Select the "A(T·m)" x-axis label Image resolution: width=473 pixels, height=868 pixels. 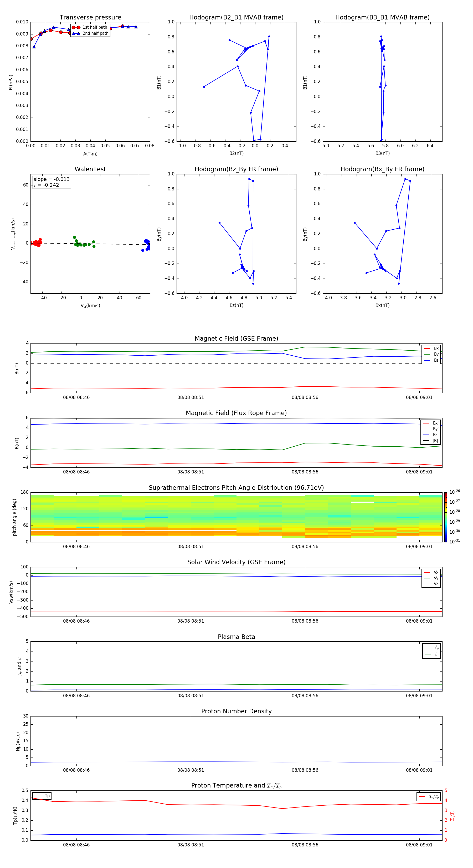pos(90,154)
